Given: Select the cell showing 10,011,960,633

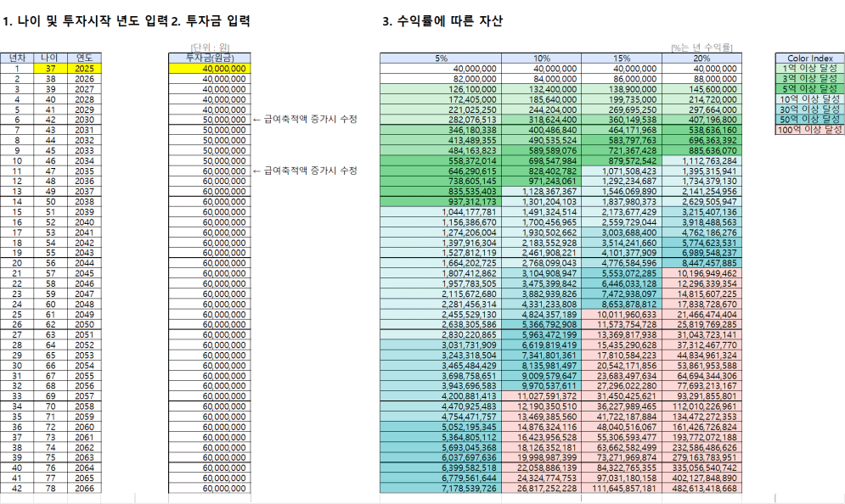Looking at the screenshot, I should (x=622, y=314).
